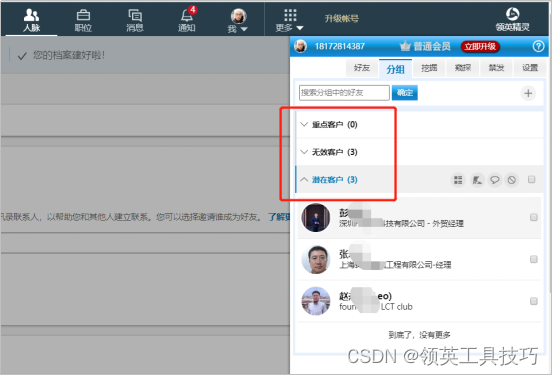Click the panel avatar beside 18172814387
The width and height of the screenshot is (553, 376).
click(x=300, y=46)
